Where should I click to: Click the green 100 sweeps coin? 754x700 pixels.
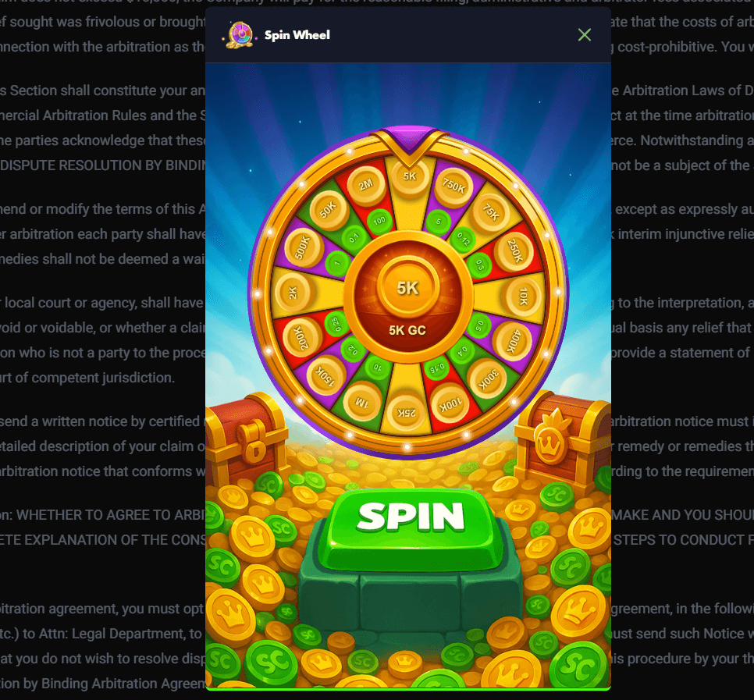pyautogui.click(x=380, y=221)
